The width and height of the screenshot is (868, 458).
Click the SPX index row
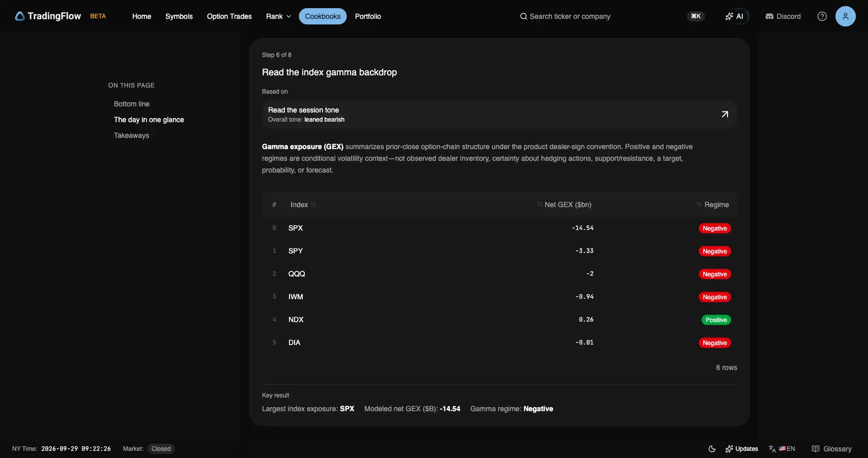[499, 228]
